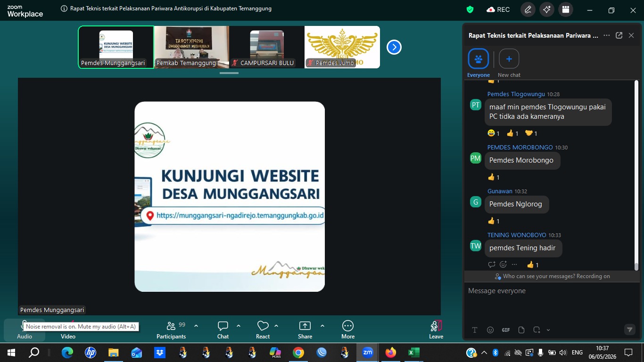Open the AI Companion sparkle icon

pyautogui.click(x=547, y=9)
